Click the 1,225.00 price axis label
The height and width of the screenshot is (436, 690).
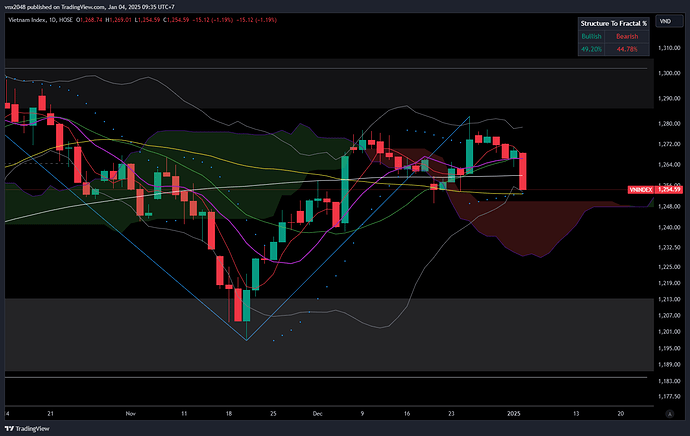pyautogui.click(x=669, y=267)
